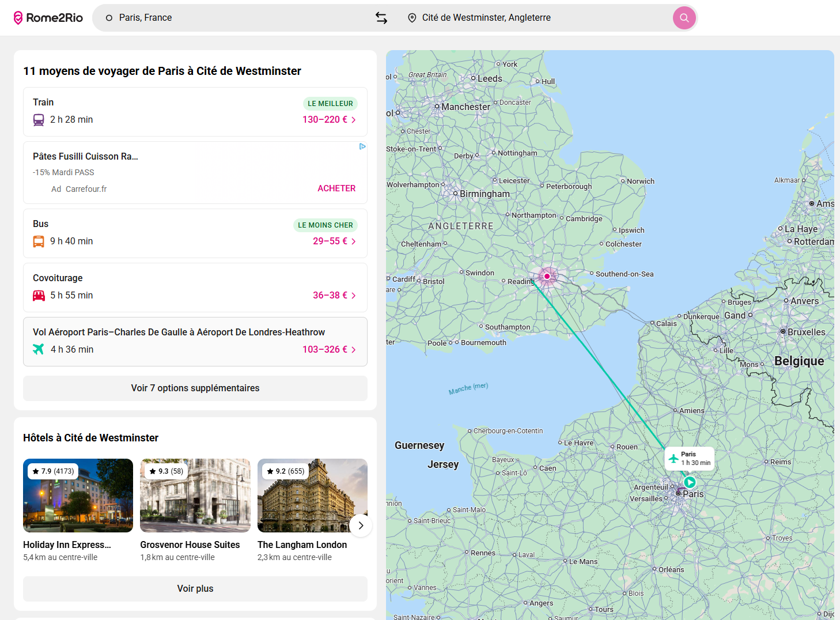Expand flight price 103–326 € chevron
The image size is (840, 620).
point(354,350)
